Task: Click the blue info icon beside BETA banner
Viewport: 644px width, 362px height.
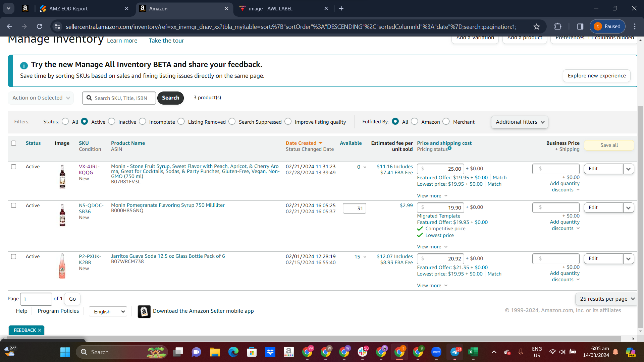Action: (x=24, y=65)
